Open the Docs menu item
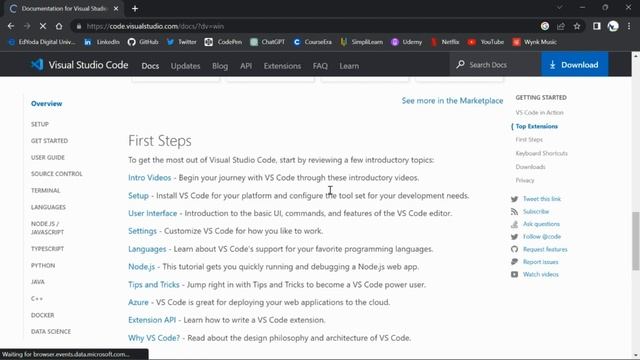The width and height of the screenshot is (640, 360). coord(150,66)
